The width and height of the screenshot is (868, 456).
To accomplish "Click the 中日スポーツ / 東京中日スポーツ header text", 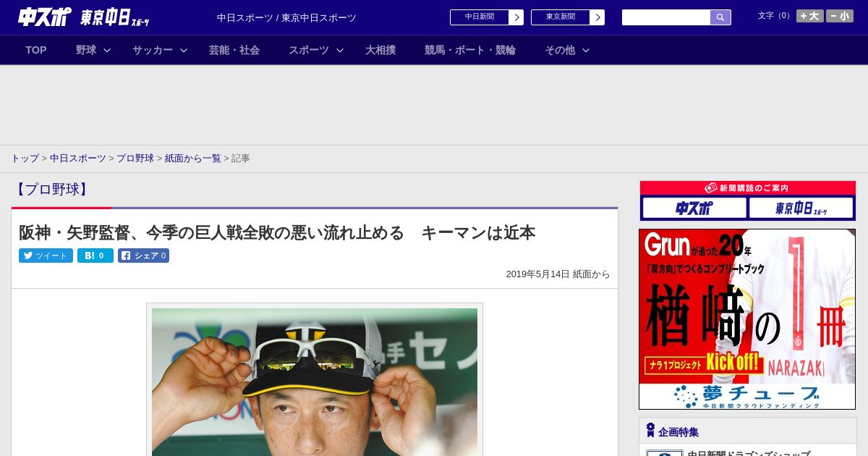I will click(286, 17).
